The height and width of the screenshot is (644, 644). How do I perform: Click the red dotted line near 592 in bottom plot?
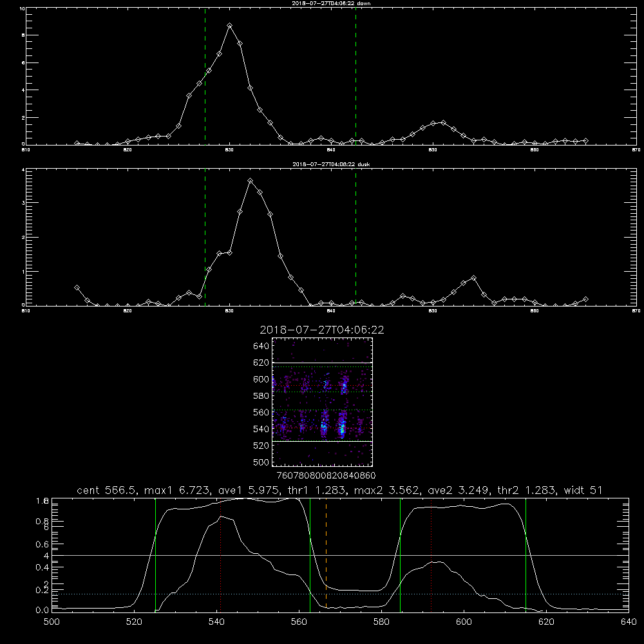431,555
